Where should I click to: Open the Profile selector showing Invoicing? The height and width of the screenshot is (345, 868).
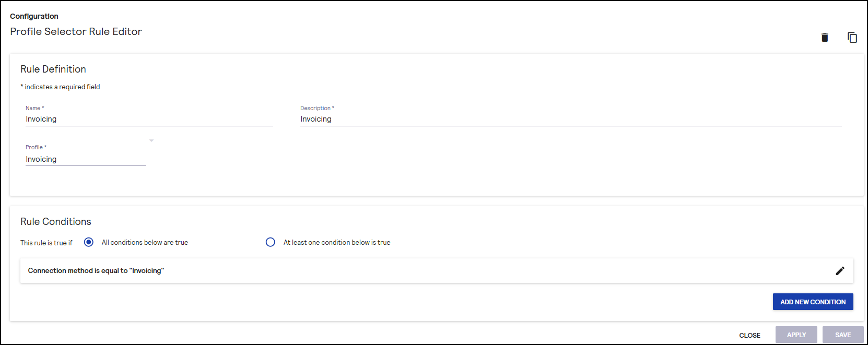pyautogui.click(x=86, y=159)
